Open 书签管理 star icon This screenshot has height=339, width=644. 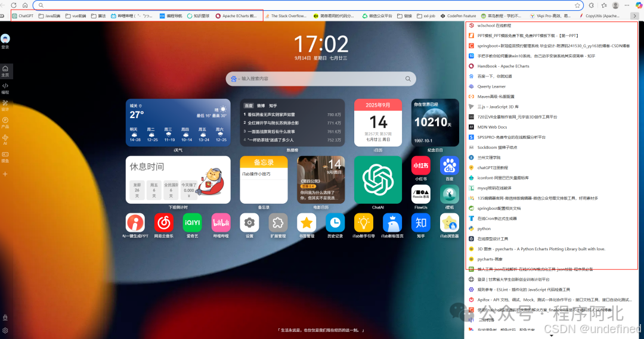click(306, 223)
